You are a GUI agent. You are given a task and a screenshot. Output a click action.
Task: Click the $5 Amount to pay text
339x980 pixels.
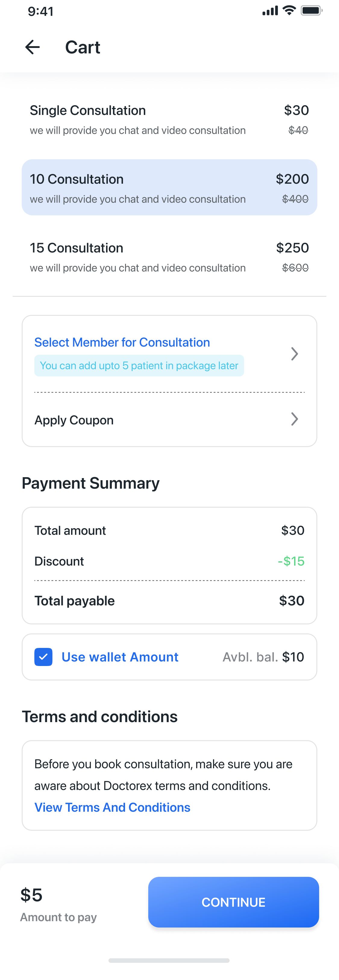click(31, 895)
